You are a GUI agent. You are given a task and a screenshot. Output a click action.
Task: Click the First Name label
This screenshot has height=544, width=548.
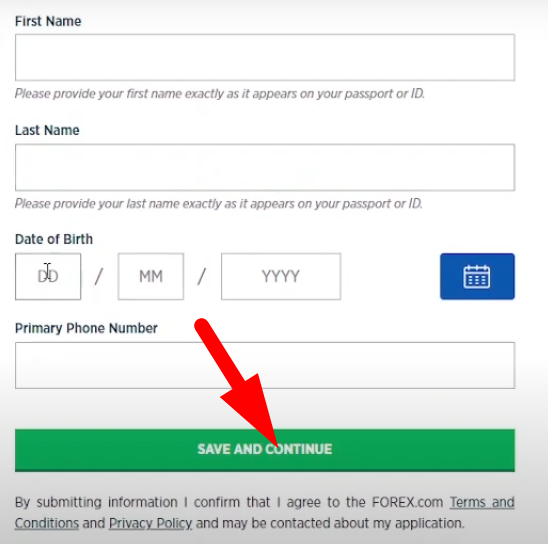pos(48,21)
